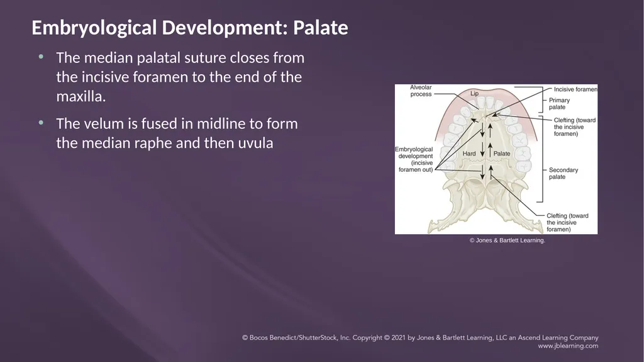The width and height of the screenshot is (644, 362).
Task: Open the www.jblearning.com link
Action: (x=568, y=346)
